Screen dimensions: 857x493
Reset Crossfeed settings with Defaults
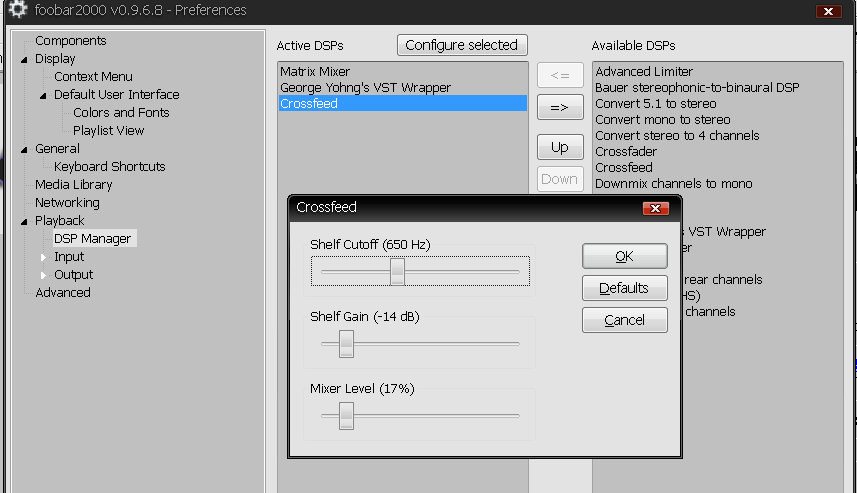(x=624, y=288)
